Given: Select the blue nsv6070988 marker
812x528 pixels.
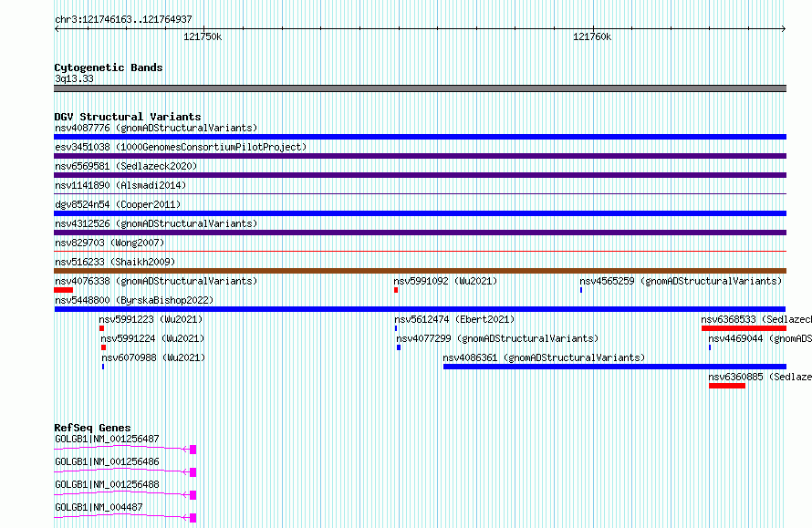Looking at the screenshot, I should point(103,367).
